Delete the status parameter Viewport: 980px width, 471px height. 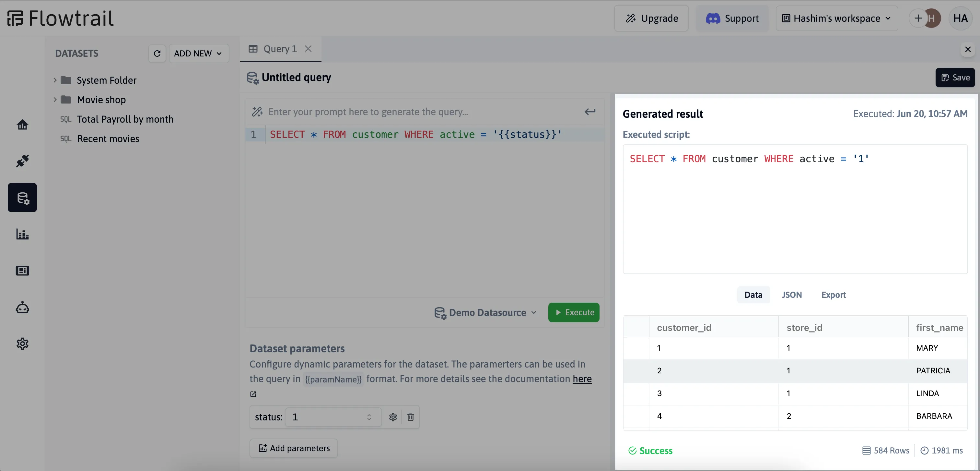point(411,417)
